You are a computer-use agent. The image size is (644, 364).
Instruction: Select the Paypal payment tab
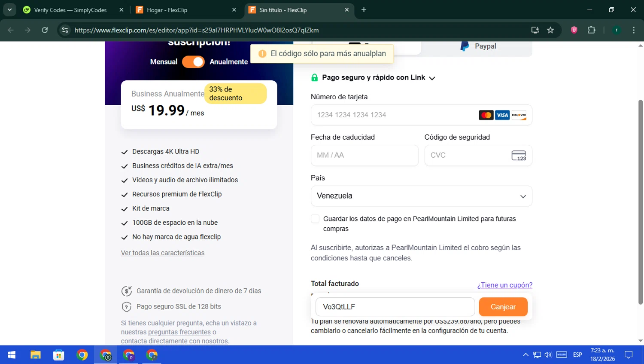(478, 46)
